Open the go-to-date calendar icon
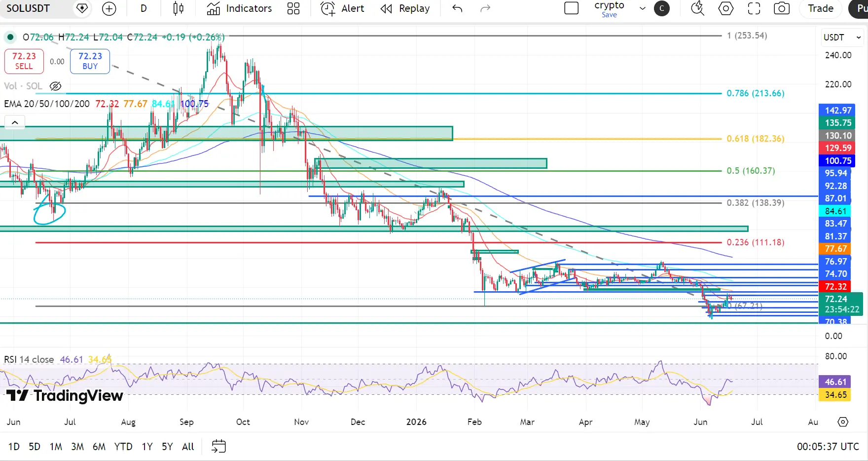The image size is (868, 461). pos(218,446)
